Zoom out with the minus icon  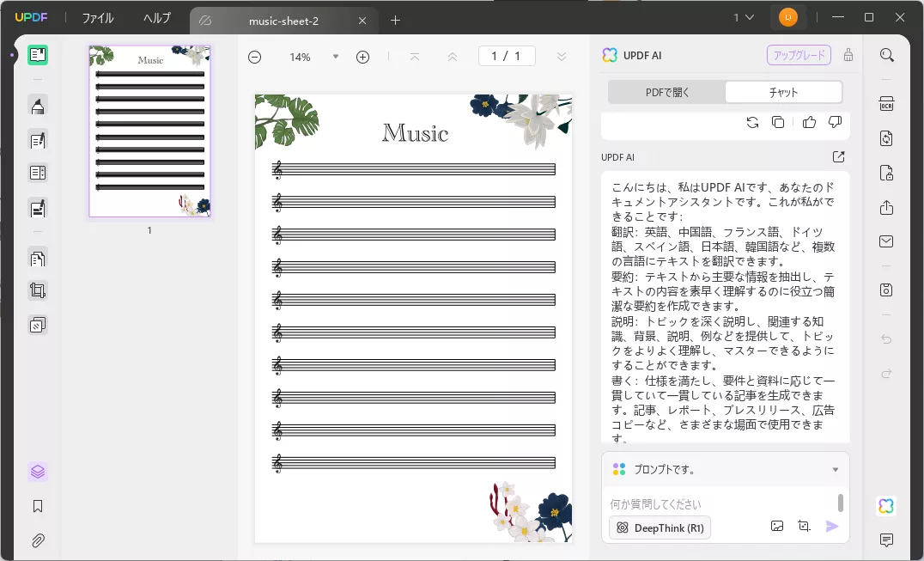254,58
